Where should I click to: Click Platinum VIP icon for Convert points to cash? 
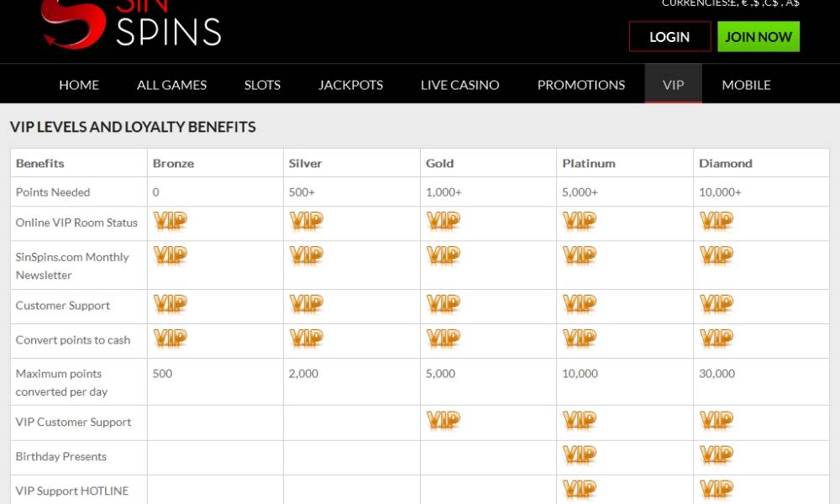580,339
